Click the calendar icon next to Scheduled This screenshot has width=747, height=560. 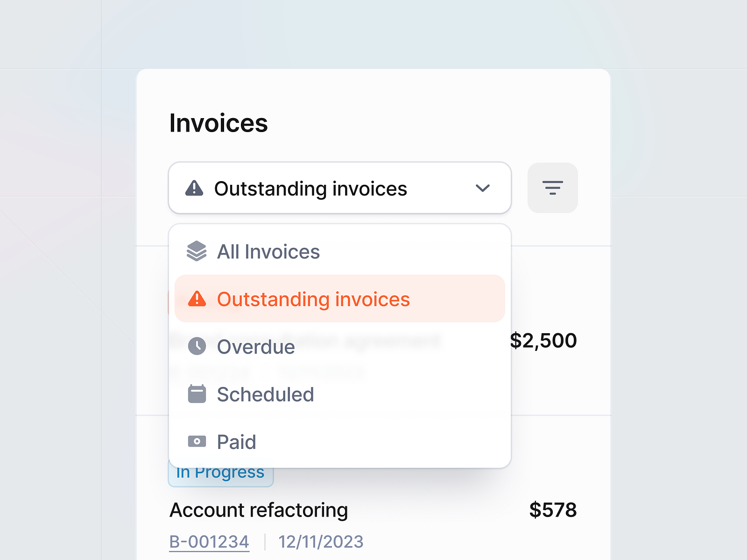(198, 394)
